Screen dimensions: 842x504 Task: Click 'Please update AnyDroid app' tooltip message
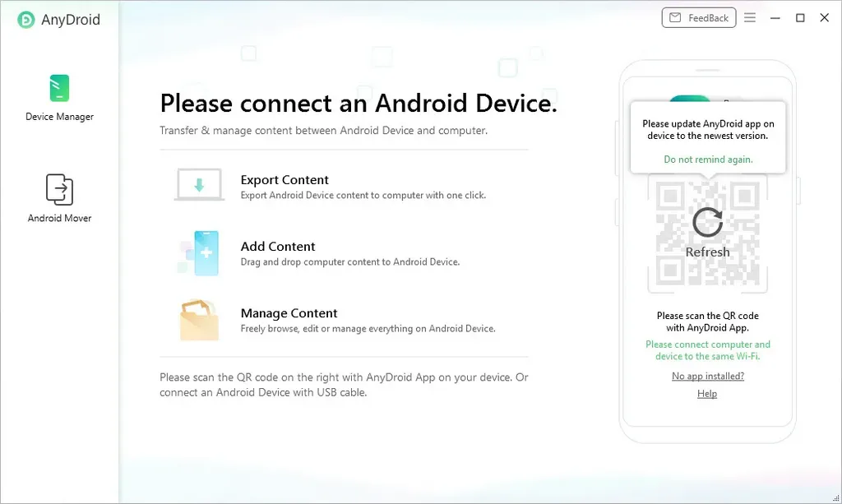[x=708, y=130]
